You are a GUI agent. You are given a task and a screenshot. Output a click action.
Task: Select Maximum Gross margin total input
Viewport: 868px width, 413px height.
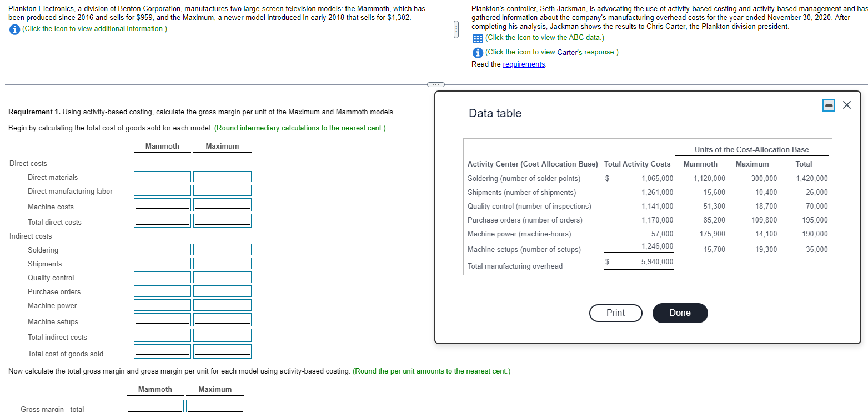pyautogui.click(x=215, y=406)
